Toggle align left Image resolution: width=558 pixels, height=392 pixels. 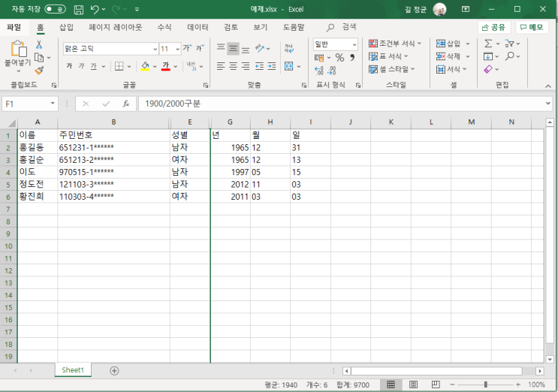pos(221,66)
